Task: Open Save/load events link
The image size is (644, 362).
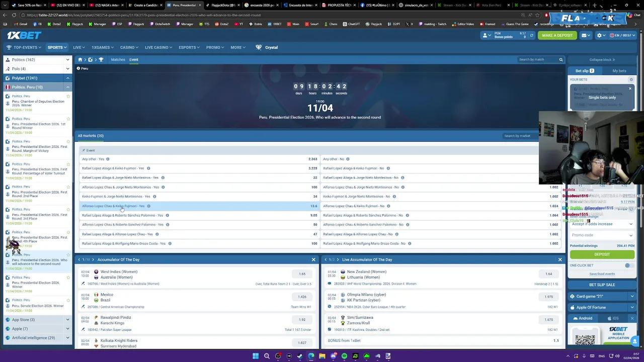Action: [602, 274]
